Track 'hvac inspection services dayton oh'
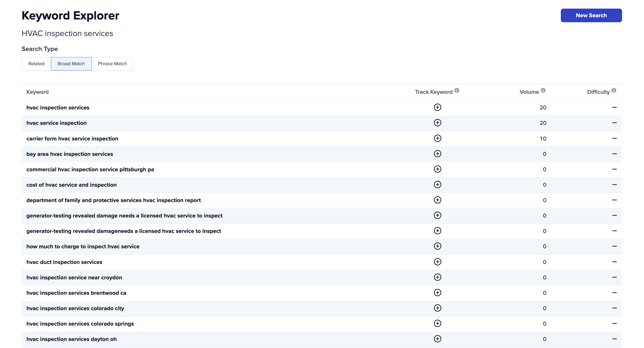This screenshot has width=644, height=348. pyautogui.click(x=437, y=339)
